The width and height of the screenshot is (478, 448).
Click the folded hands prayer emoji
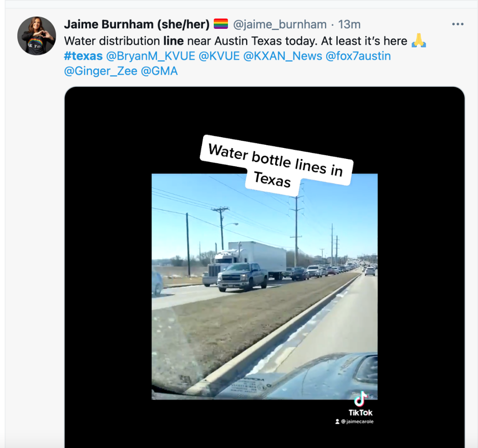(x=419, y=41)
